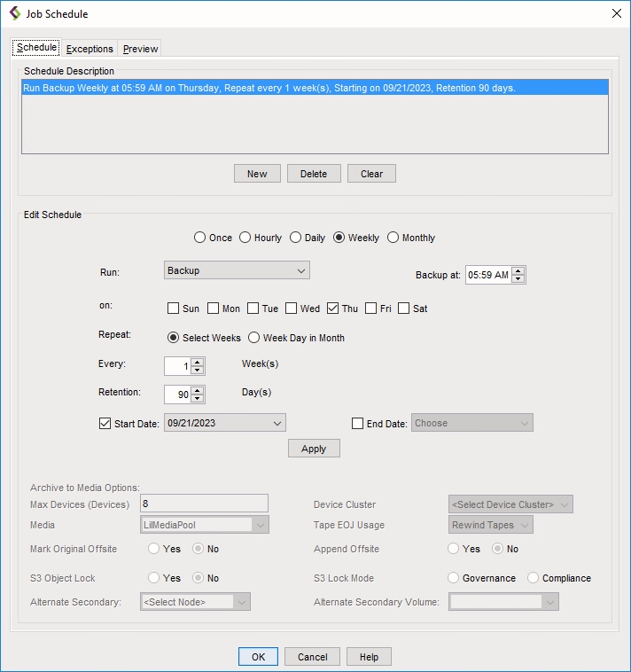631x672 pixels.
Task: Select the Monthly schedule radio button
Action: [x=393, y=238]
